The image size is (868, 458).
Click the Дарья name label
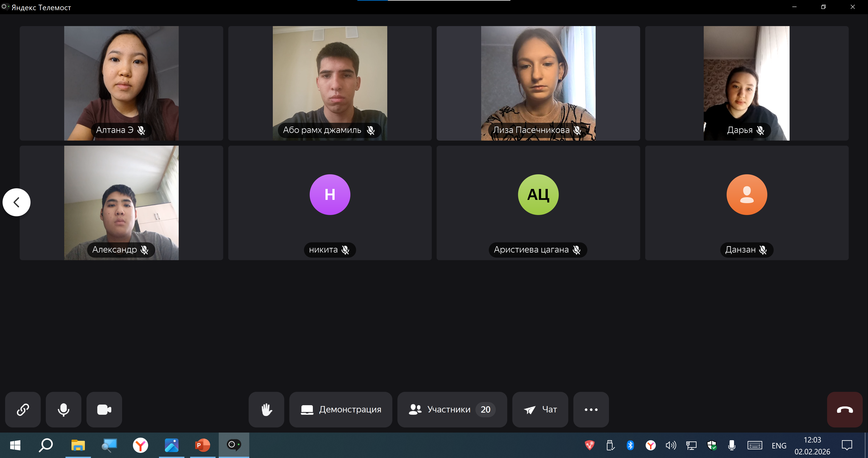[x=740, y=130]
